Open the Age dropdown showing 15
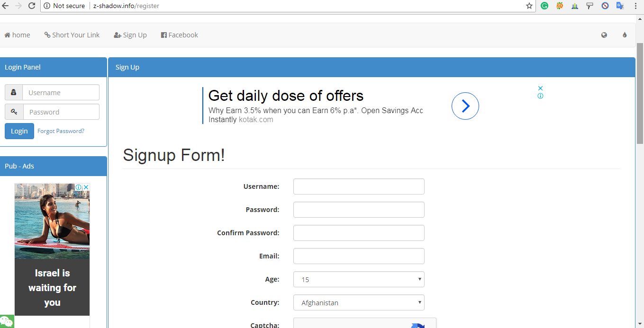The image size is (644, 328). pyautogui.click(x=359, y=279)
